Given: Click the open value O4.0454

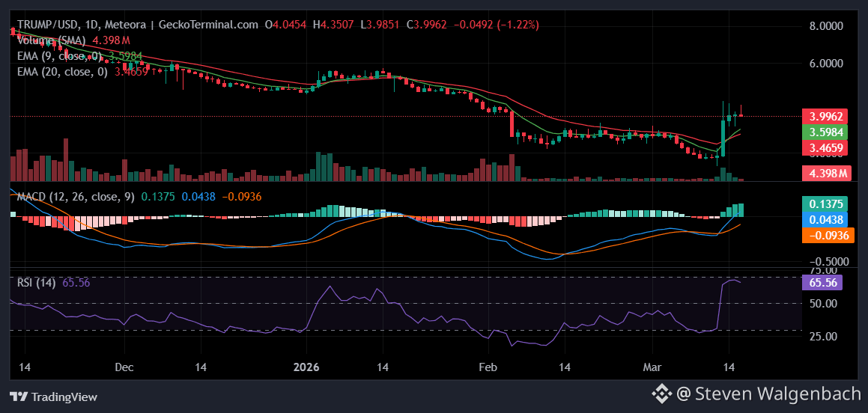Looking at the screenshot, I should (285, 25).
